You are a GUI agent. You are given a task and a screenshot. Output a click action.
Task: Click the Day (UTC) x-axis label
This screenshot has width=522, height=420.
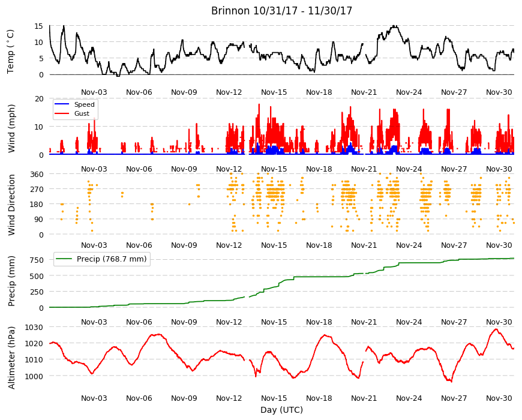click(x=281, y=410)
